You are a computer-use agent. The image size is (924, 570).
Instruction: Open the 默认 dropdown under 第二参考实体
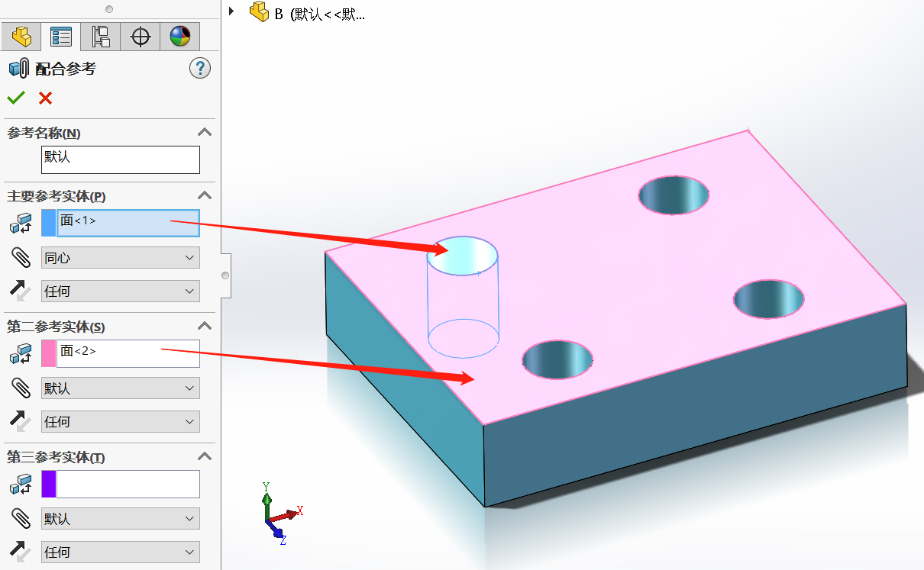tap(120, 388)
